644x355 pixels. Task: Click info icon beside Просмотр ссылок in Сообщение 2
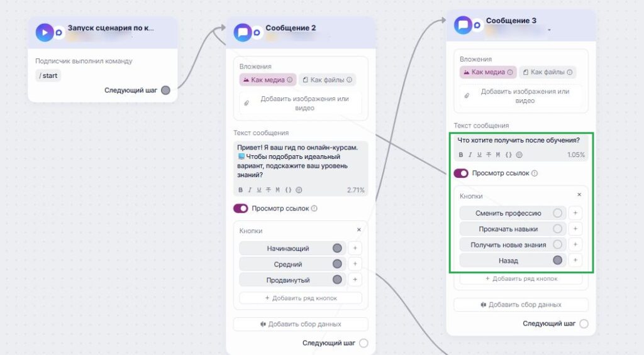(x=314, y=209)
